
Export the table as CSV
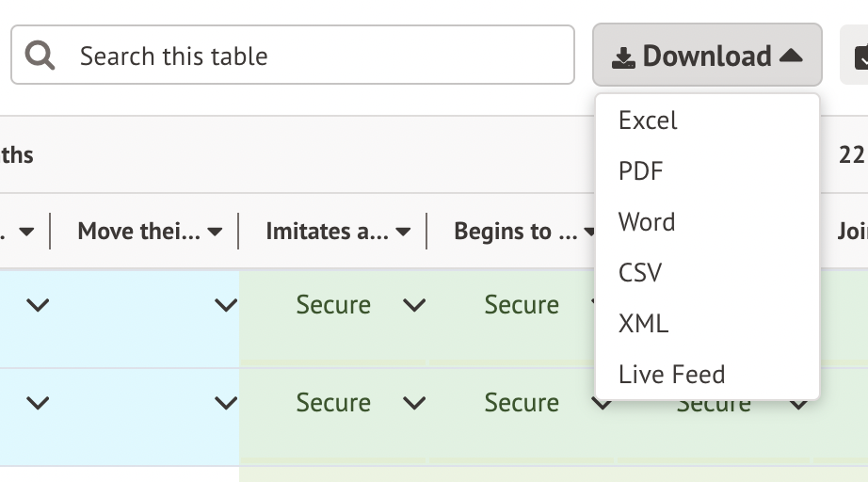pos(640,273)
